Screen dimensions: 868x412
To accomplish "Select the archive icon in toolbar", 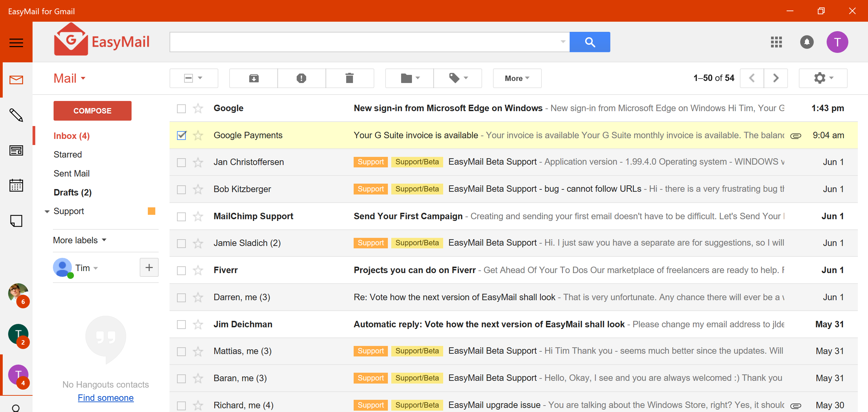I will coord(253,78).
